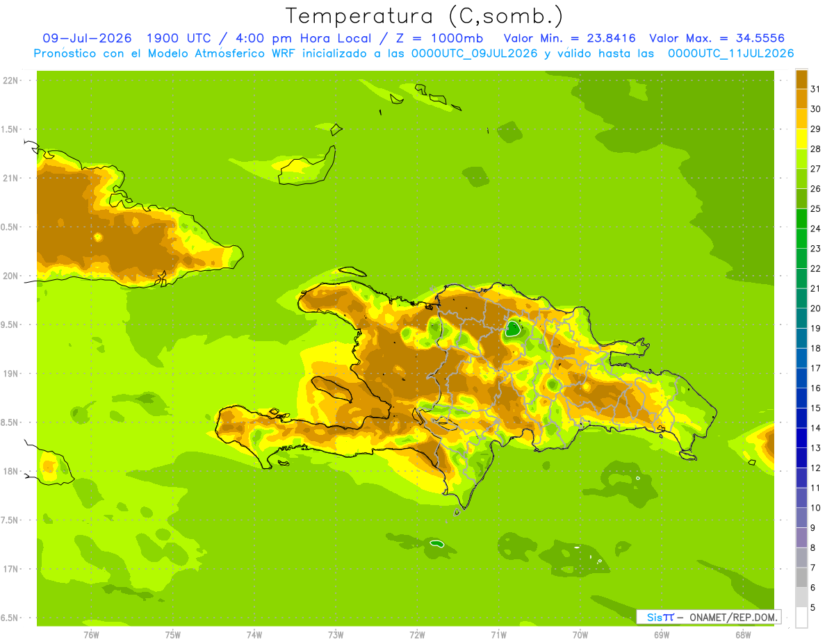Pick the legend swatch between 27 and 28
Image resolution: width=834 pixels, height=644 pixels.
pyautogui.click(x=801, y=158)
